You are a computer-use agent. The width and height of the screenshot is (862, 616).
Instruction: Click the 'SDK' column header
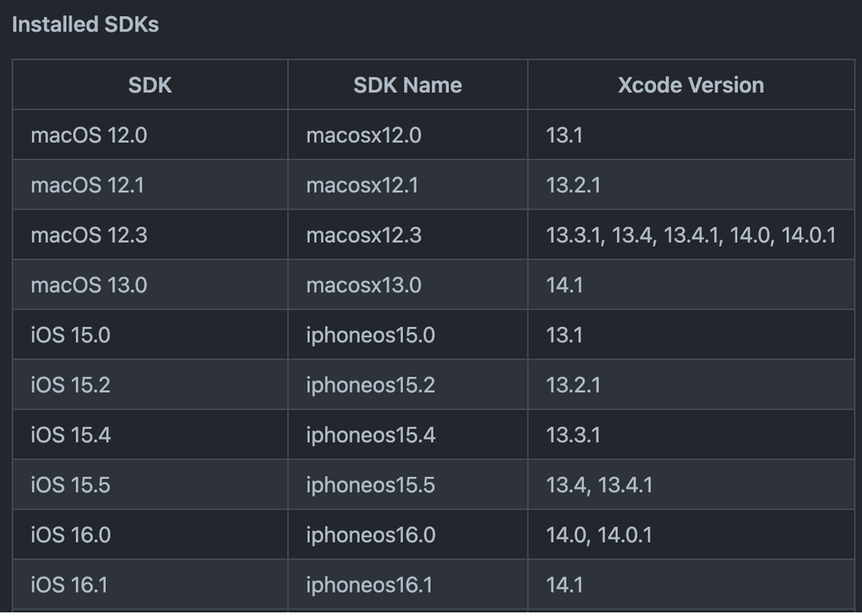150,85
